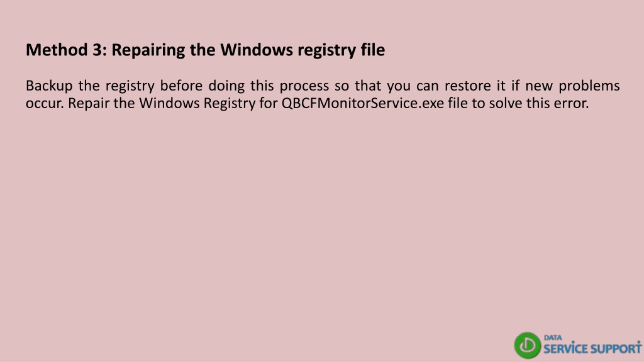Click the words registry file in the heading
The image size is (644, 362).
point(341,50)
